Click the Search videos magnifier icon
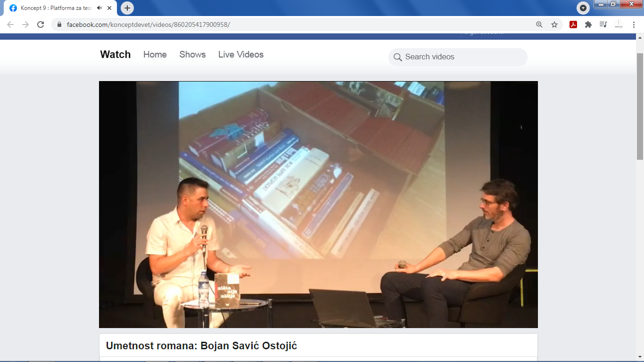This screenshot has width=644, height=362. 397,57
